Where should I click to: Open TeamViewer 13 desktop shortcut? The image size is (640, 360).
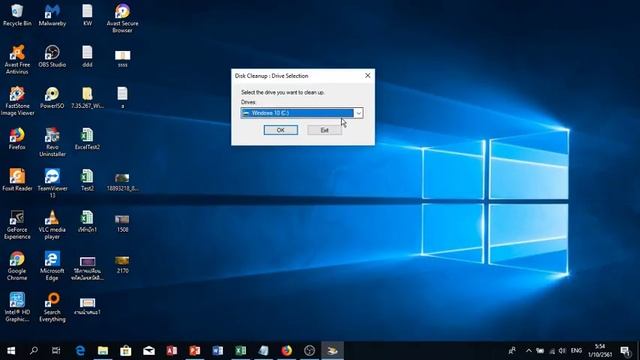coord(52,183)
